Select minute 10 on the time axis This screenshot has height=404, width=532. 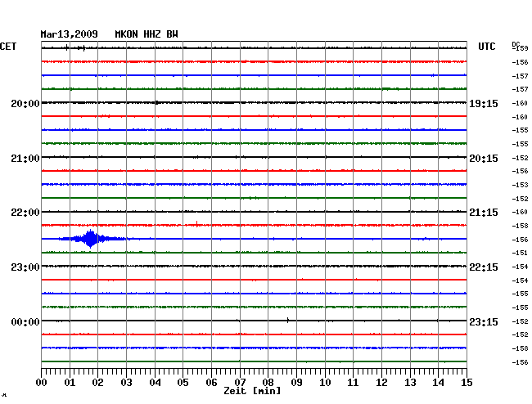325,382
